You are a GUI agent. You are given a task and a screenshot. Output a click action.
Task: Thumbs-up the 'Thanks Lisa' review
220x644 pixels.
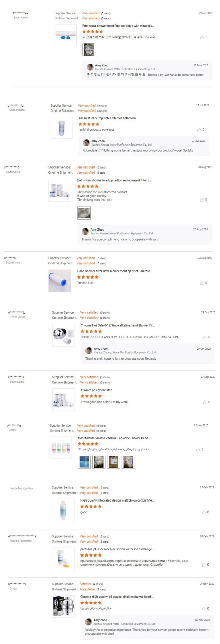(202, 283)
